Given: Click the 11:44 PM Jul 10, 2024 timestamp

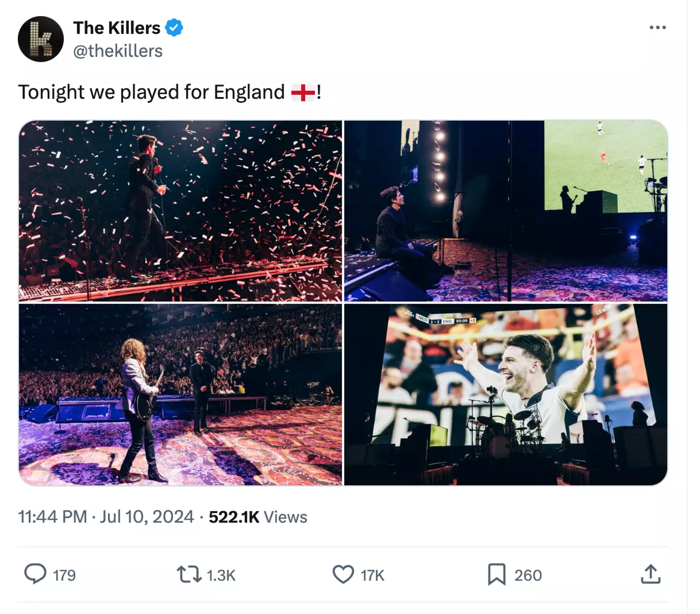Looking at the screenshot, I should [x=106, y=517].
